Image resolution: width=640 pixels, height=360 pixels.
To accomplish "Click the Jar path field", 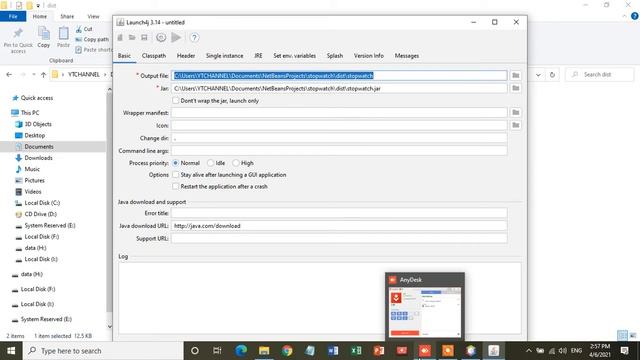I will click(x=339, y=88).
